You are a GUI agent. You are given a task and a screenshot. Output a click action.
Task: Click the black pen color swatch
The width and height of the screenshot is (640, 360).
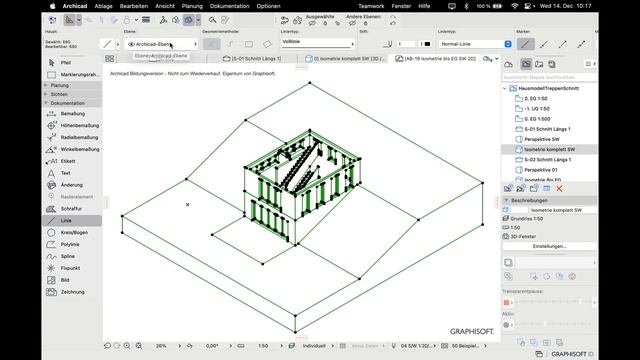(x=427, y=44)
